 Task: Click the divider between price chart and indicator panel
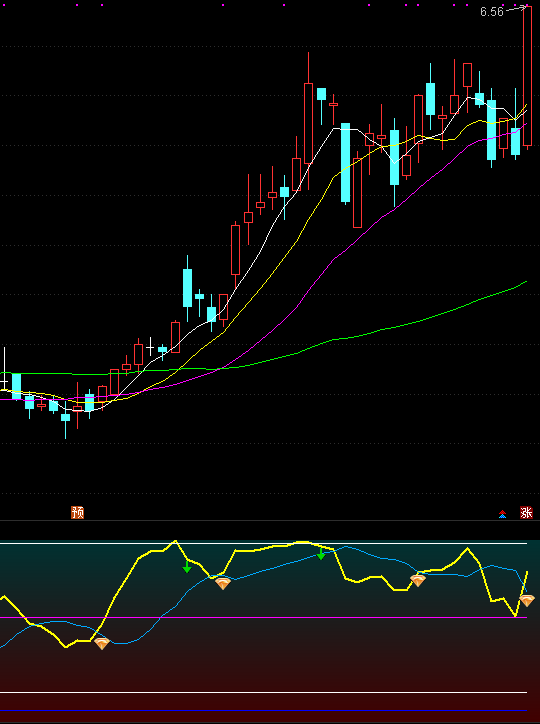270,521
